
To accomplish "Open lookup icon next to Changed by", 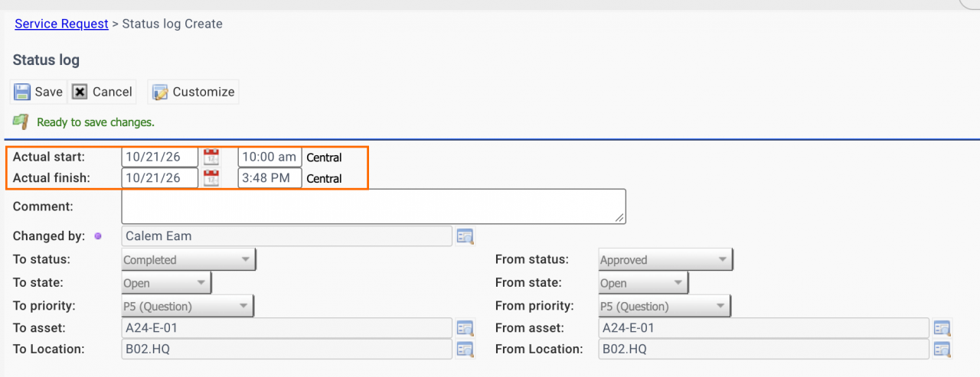I will [x=465, y=236].
